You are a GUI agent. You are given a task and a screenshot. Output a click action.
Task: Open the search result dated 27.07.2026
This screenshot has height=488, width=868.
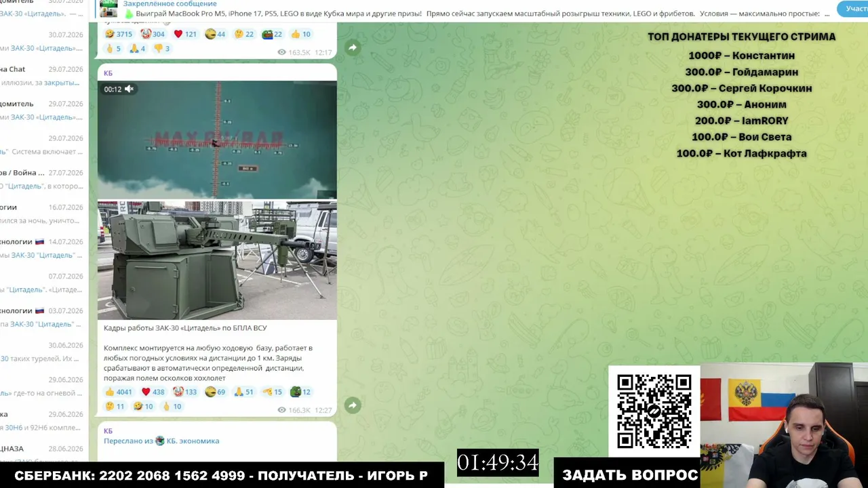pos(42,180)
